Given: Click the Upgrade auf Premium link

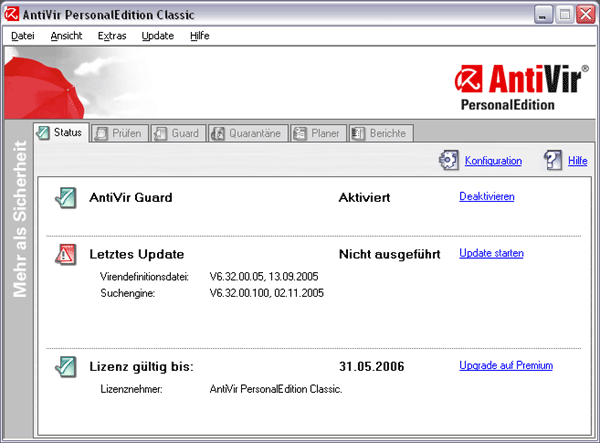Looking at the screenshot, I should click(506, 366).
